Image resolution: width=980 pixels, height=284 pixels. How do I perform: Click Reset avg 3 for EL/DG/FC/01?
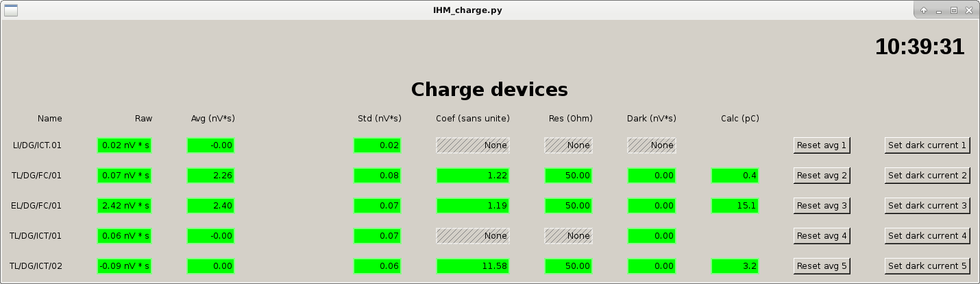(x=822, y=205)
